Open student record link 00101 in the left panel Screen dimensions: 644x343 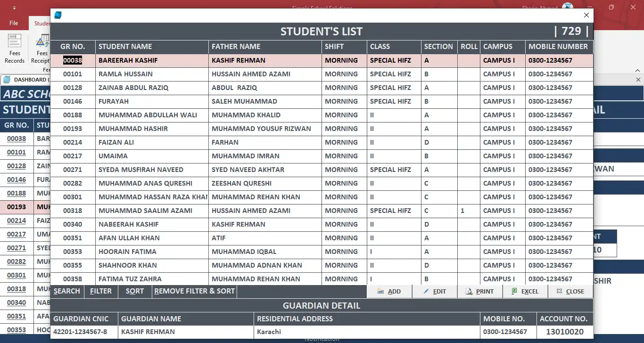pyautogui.click(x=17, y=152)
